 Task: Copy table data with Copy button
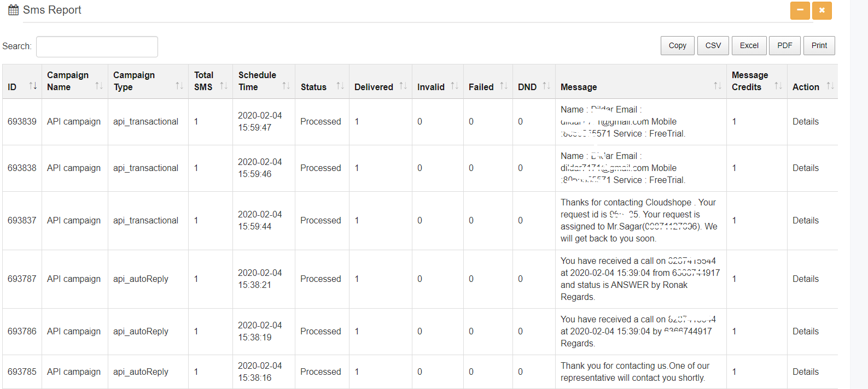click(678, 45)
